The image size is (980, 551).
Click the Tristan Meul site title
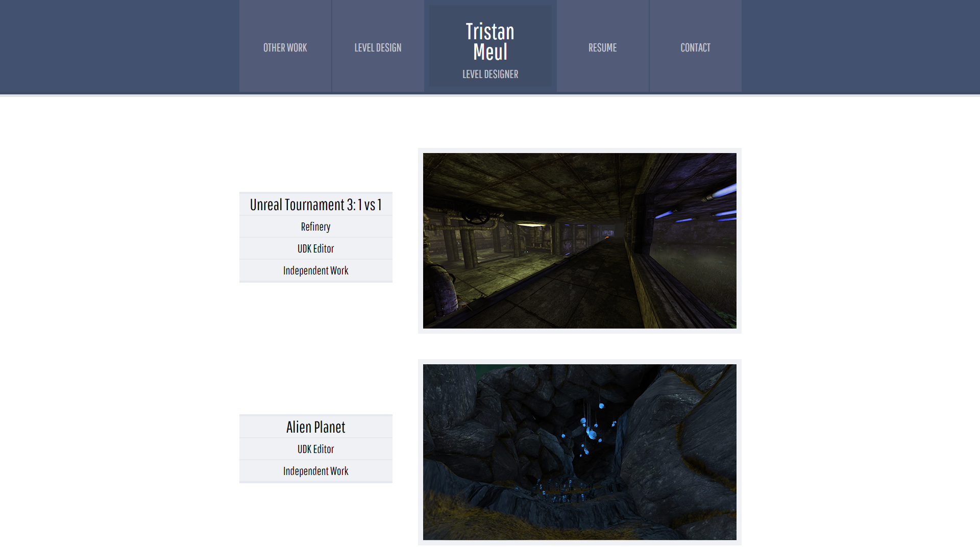tap(490, 42)
